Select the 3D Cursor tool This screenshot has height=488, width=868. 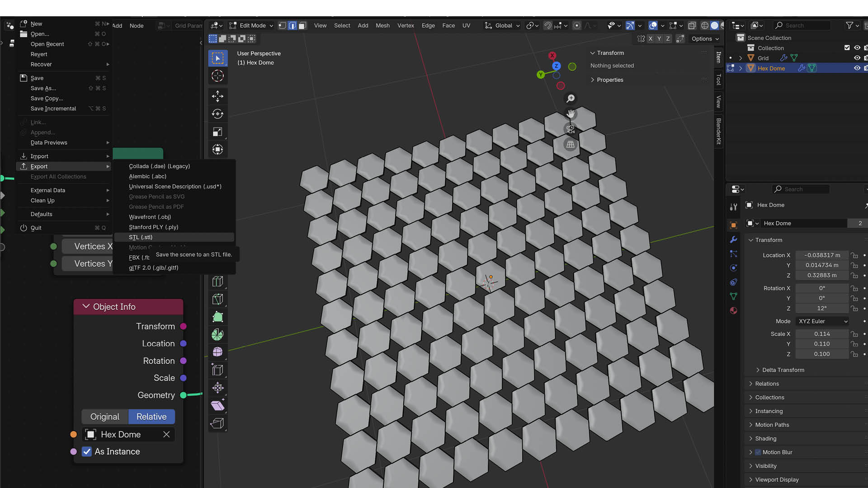(x=217, y=76)
